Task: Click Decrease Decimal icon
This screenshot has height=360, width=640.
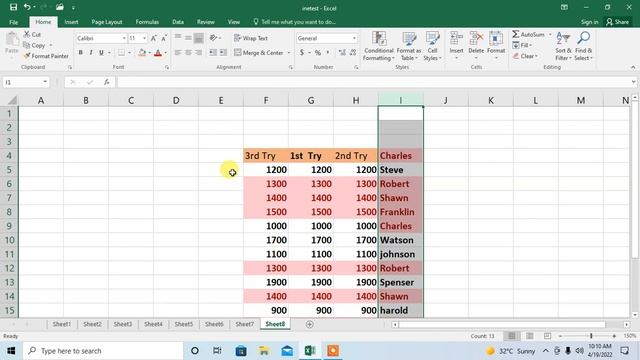Action: click(353, 53)
